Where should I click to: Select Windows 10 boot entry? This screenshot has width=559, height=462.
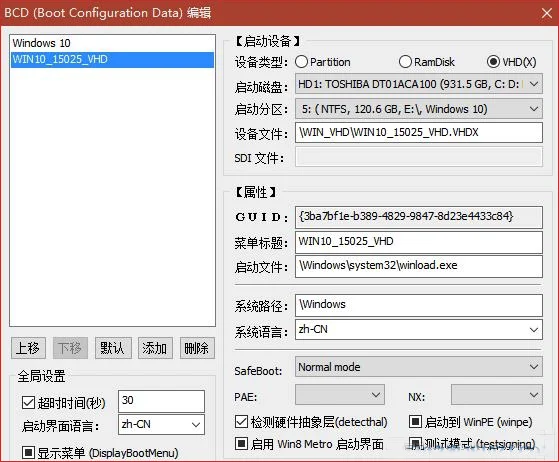pyautogui.click(x=112, y=43)
